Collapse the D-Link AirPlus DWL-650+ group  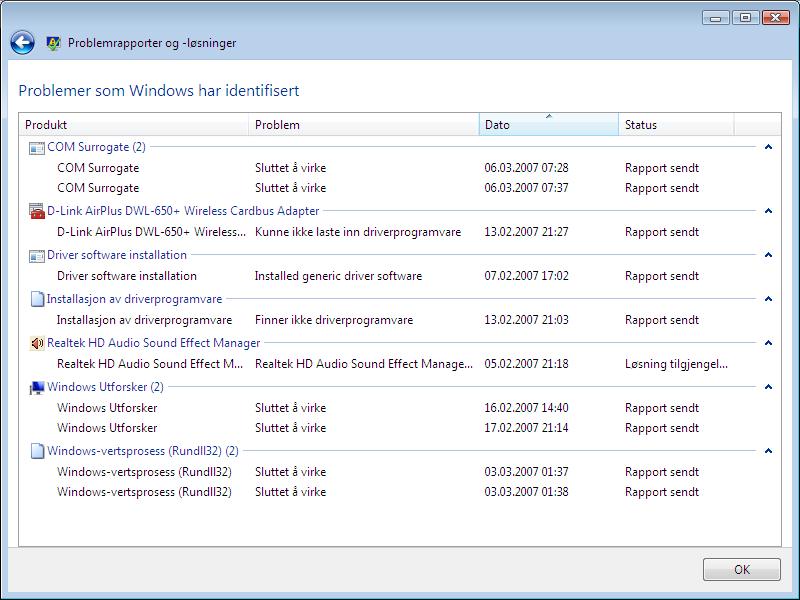click(768, 211)
